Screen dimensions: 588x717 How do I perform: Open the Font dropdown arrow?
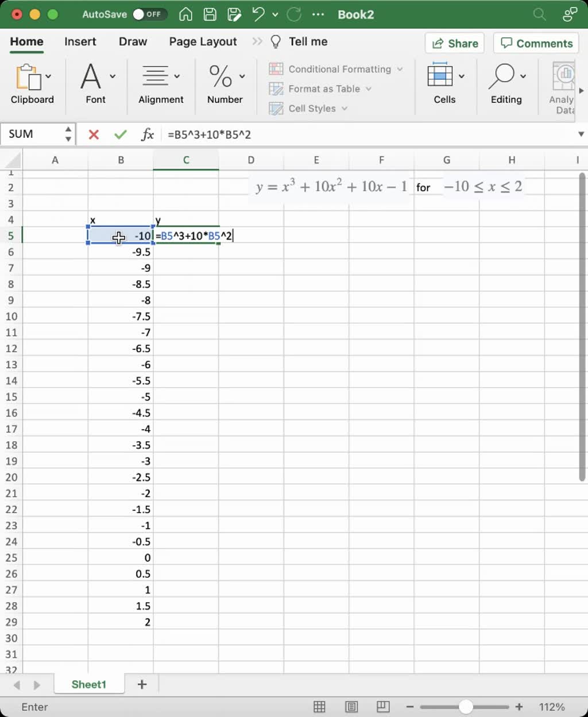(113, 76)
